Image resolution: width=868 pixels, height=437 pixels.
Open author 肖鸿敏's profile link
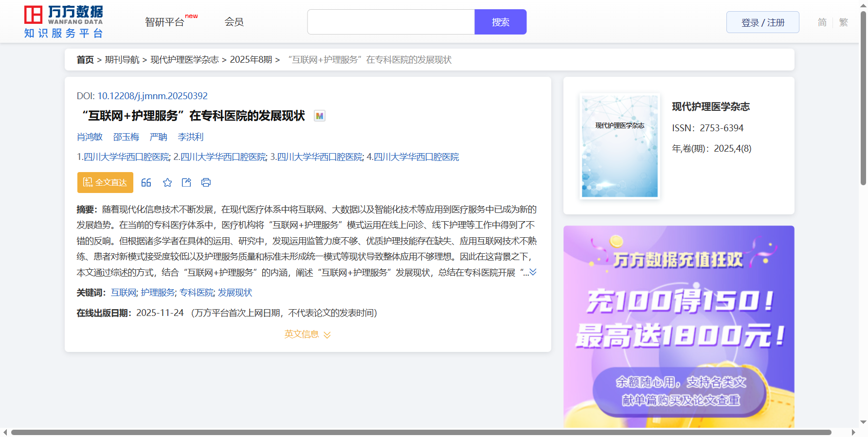(x=90, y=137)
